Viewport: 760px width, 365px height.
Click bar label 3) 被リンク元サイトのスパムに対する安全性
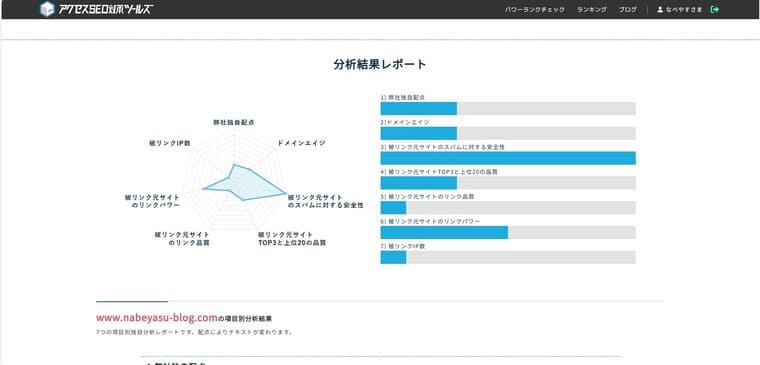pyautogui.click(x=443, y=147)
